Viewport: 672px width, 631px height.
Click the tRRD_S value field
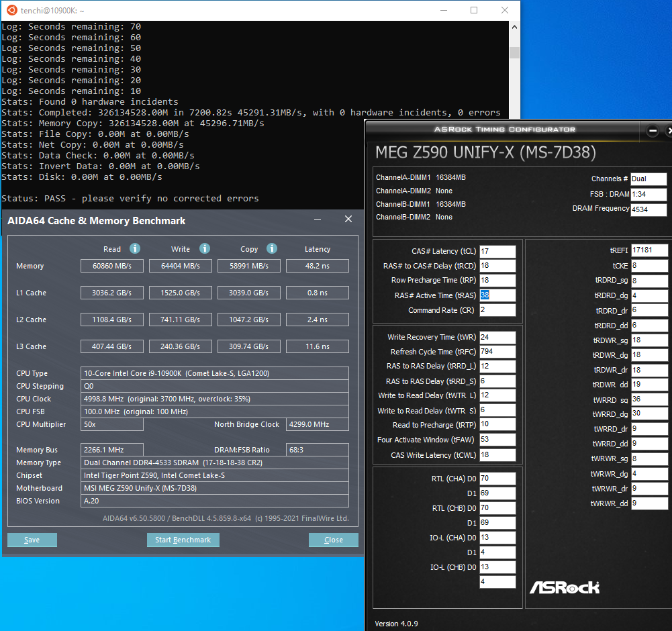pyautogui.click(x=497, y=381)
